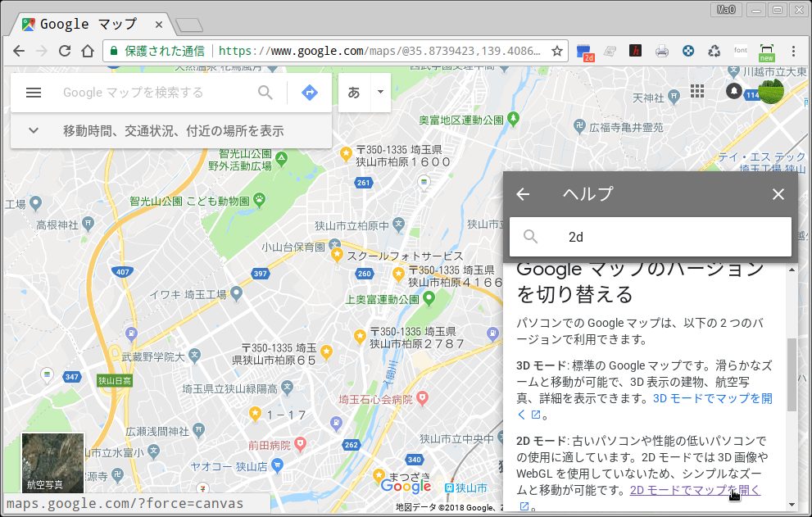
Task: Select the イワキ 埼玉工場 map pin
Action: (x=236, y=293)
